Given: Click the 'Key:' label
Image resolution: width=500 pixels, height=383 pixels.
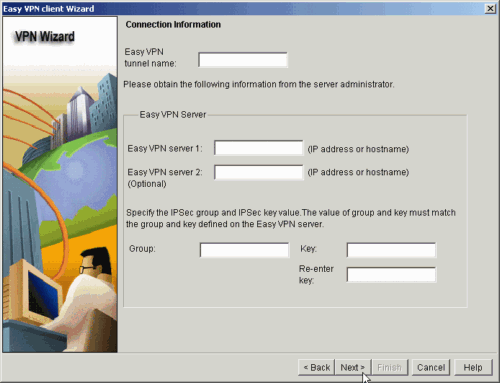Looking at the screenshot, I should [x=308, y=249].
